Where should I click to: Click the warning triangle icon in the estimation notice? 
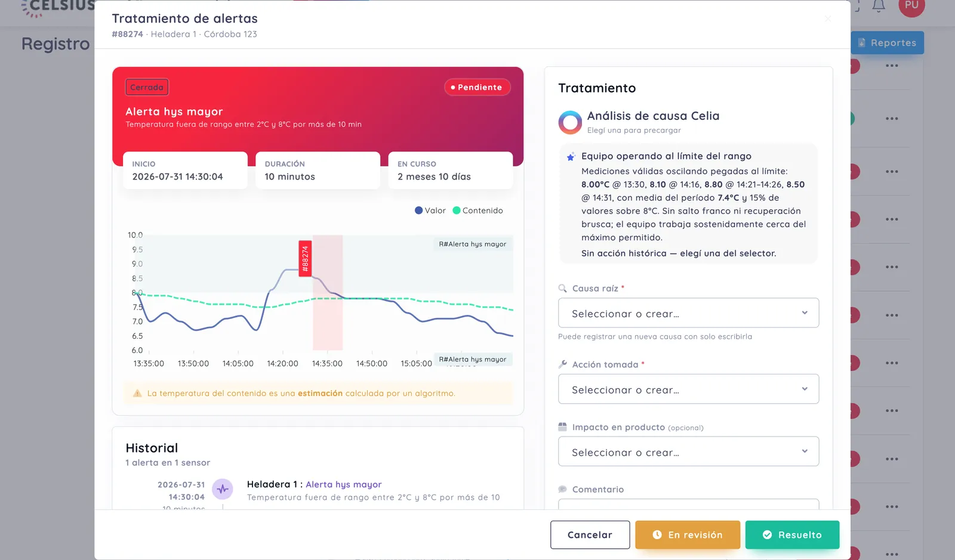tap(137, 394)
